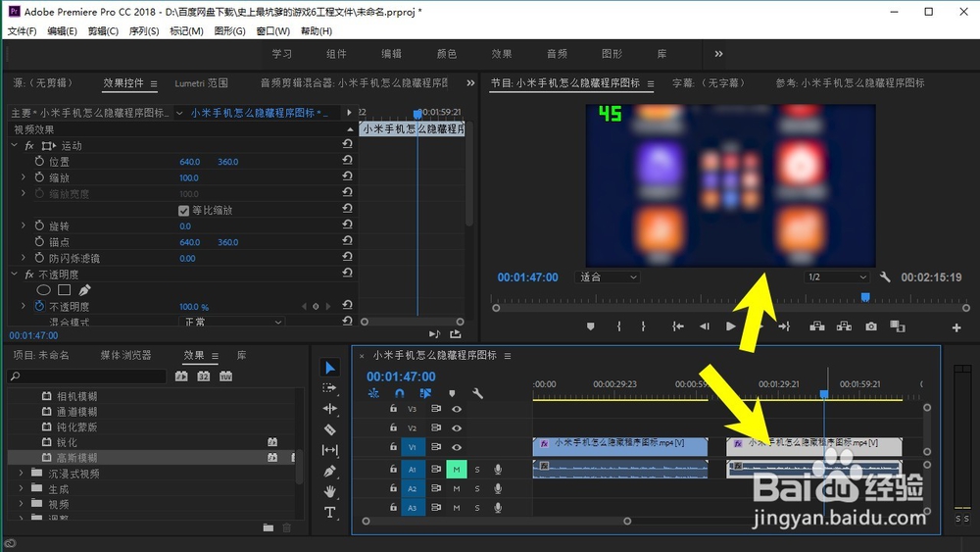Viewport: 980px width, 552px height.
Task: Switch to Media Browser tab
Action: click(125, 355)
